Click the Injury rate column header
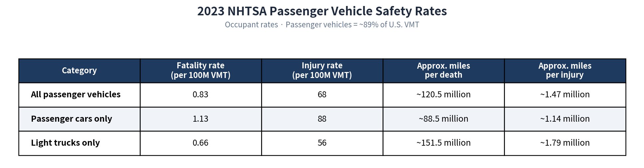The height and width of the screenshot is (168, 644). 322,71
